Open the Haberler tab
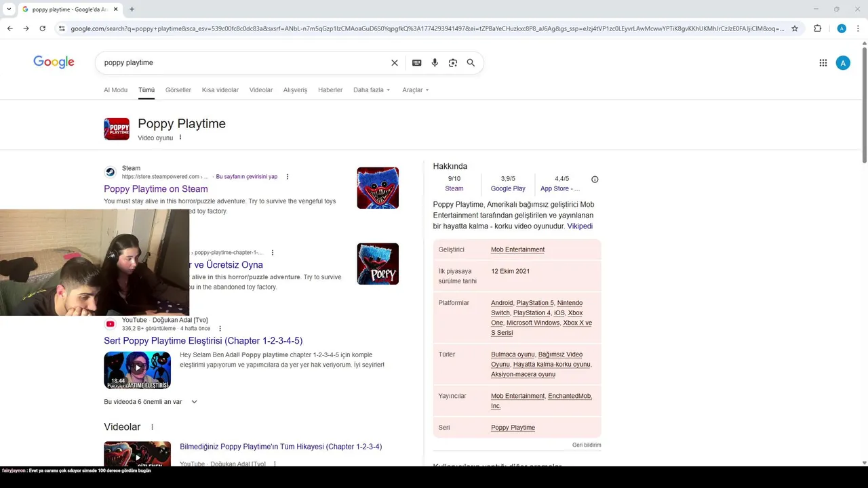Viewport: 868px width, 488px height. click(x=330, y=90)
